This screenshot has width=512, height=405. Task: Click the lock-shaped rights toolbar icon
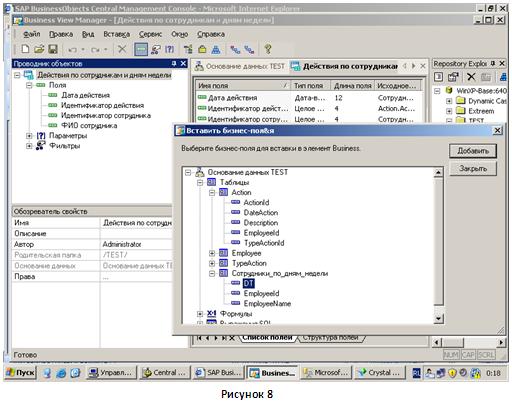(202, 49)
